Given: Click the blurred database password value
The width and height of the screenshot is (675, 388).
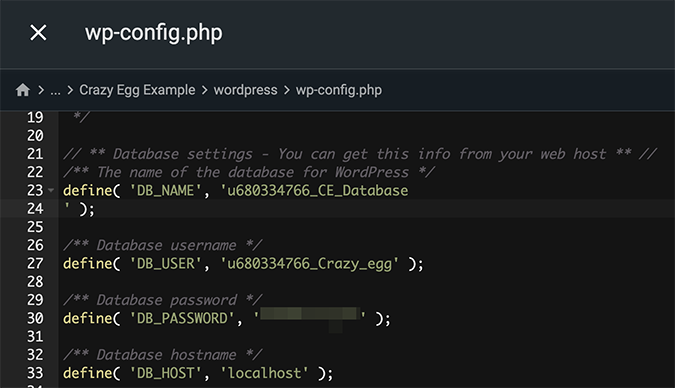Looking at the screenshot, I should (x=309, y=314).
